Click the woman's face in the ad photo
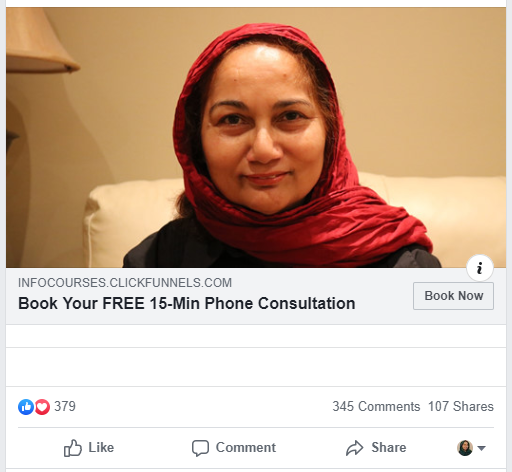The height and width of the screenshot is (472, 512). coord(263,130)
